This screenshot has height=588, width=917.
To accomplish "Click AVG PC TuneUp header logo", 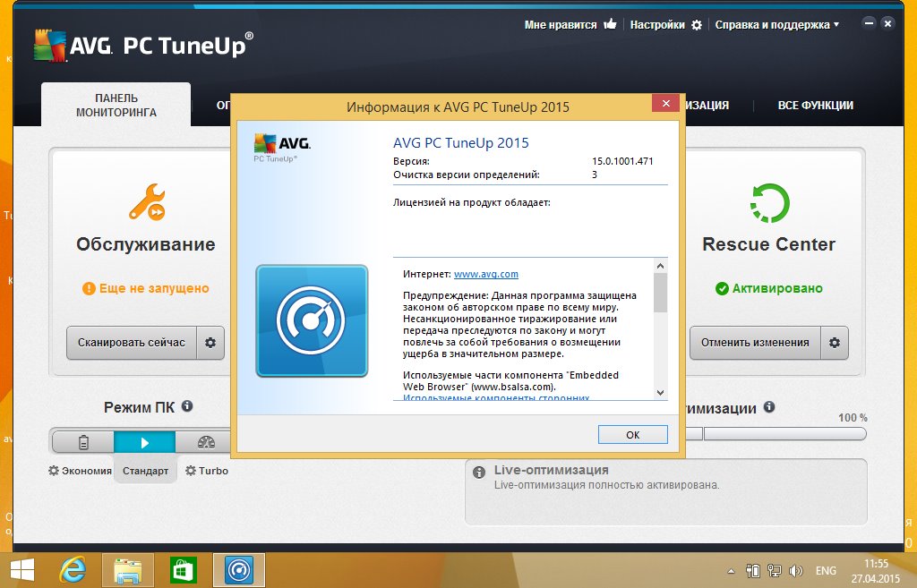I will [143, 45].
